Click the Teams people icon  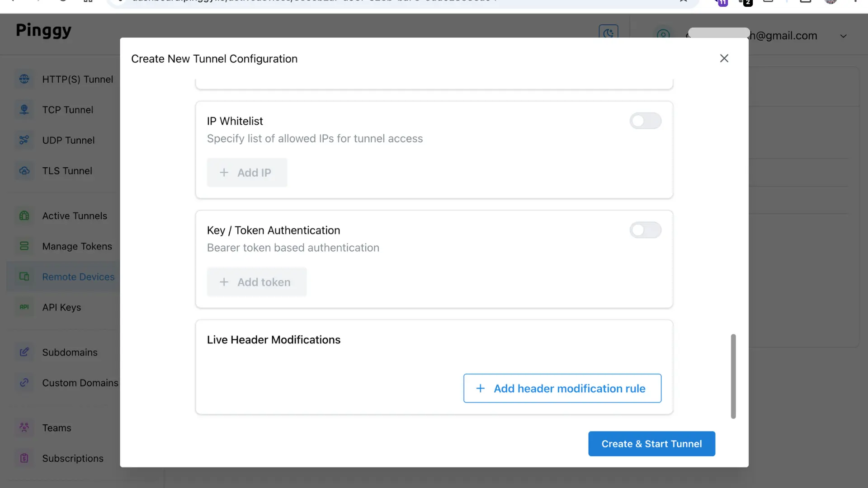point(24,427)
